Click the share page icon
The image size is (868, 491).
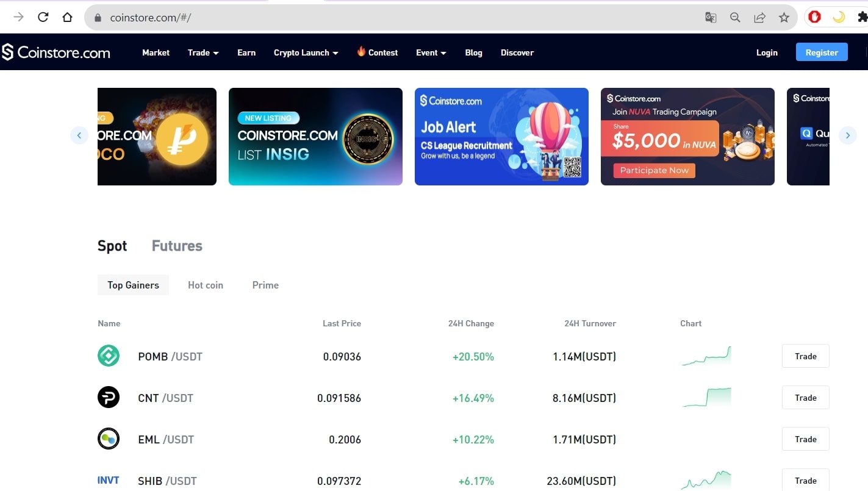[x=759, y=18]
